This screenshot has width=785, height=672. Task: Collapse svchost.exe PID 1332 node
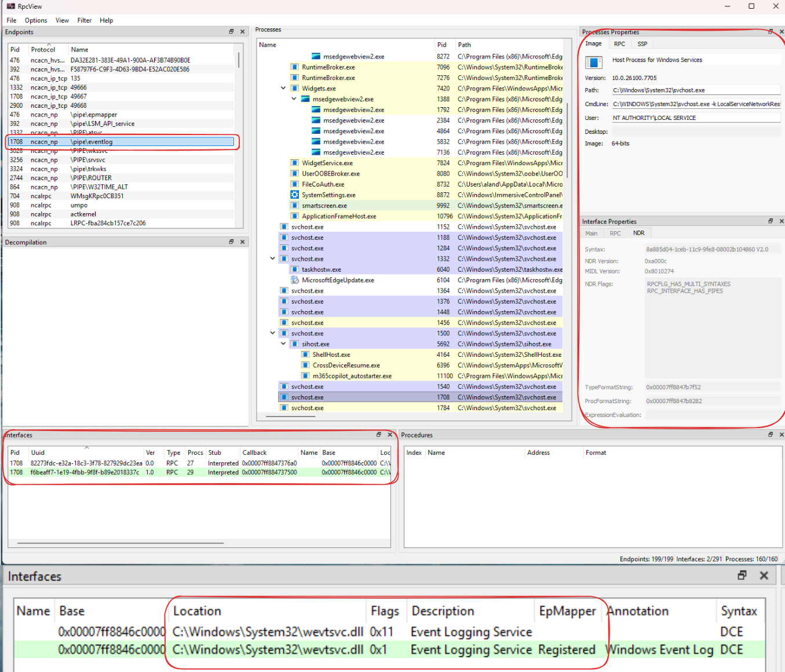[273, 259]
